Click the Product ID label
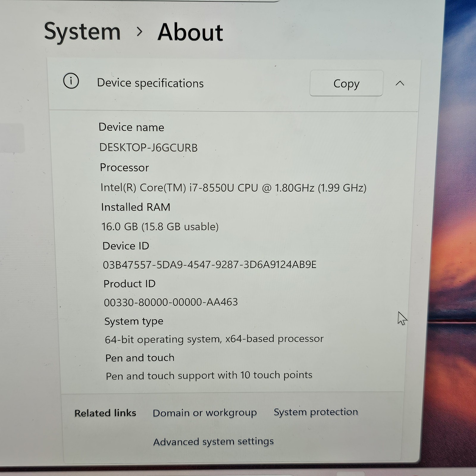This screenshot has width=476, height=476. (129, 284)
